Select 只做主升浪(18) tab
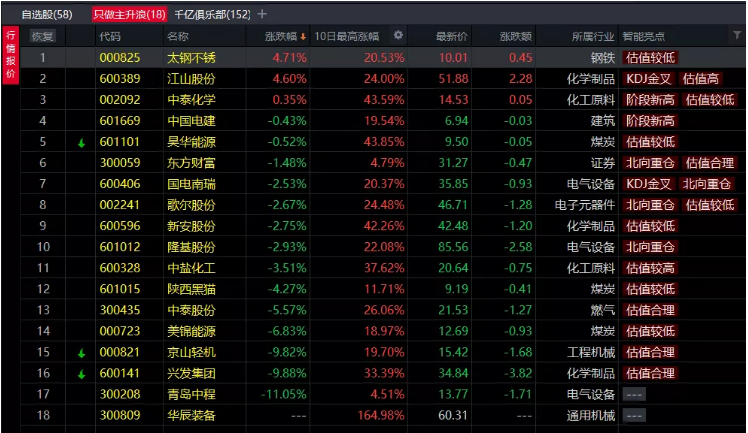 (x=129, y=14)
